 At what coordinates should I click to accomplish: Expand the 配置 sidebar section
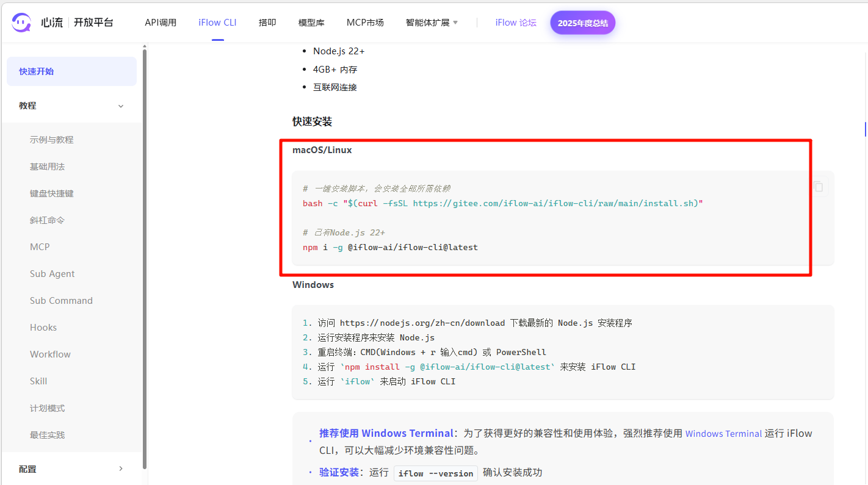click(120, 469)
